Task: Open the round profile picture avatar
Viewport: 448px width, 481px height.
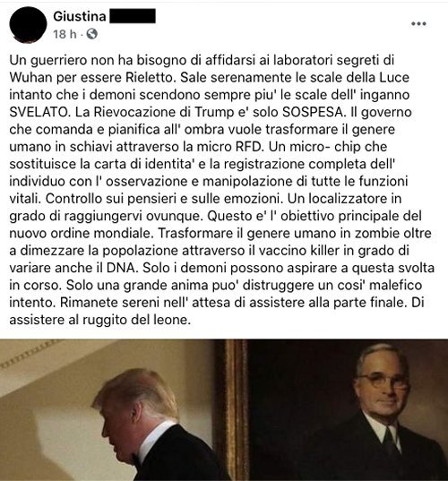Action: (x=28, y=25)
